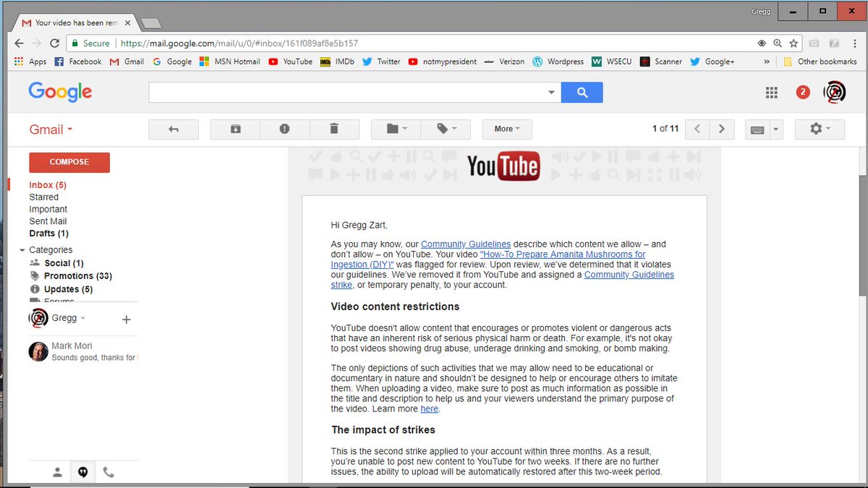Open a new browser tab
This screenshot has height=488, width=868.
[151, 23]
